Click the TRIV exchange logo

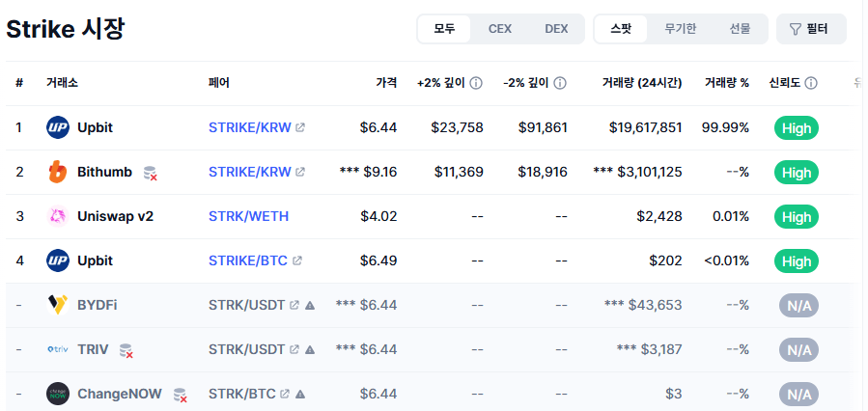click(x=58, y=349)
